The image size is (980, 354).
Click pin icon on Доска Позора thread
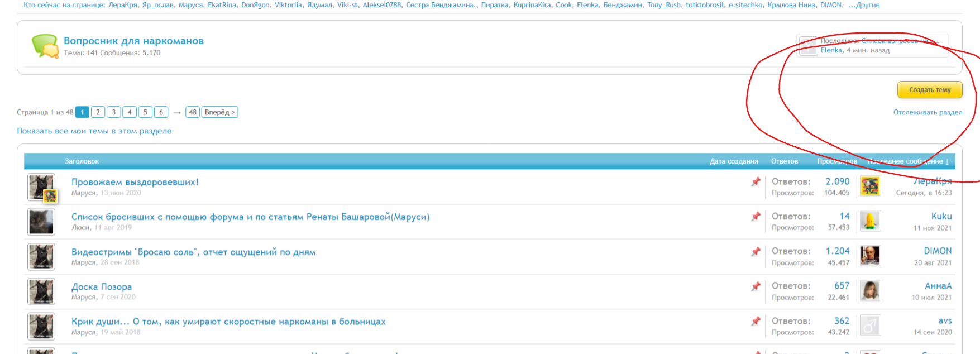click(756, 286)
